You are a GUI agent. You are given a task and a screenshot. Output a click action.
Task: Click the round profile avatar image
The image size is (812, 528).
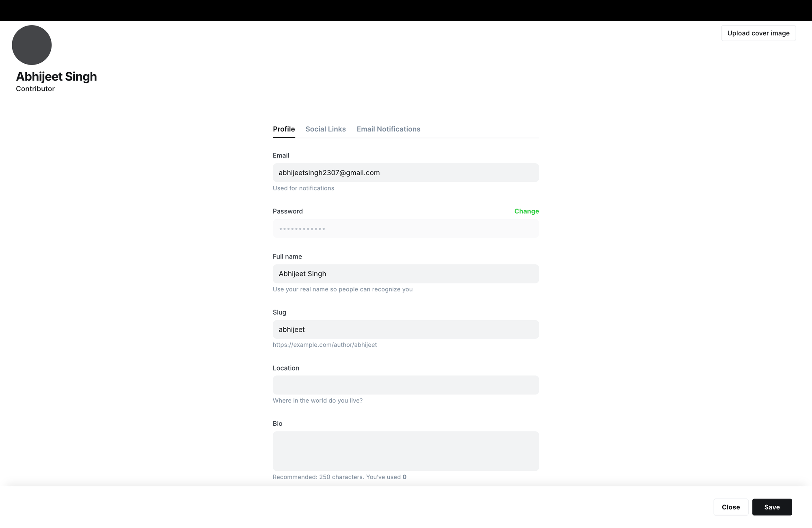click(32, 45)
